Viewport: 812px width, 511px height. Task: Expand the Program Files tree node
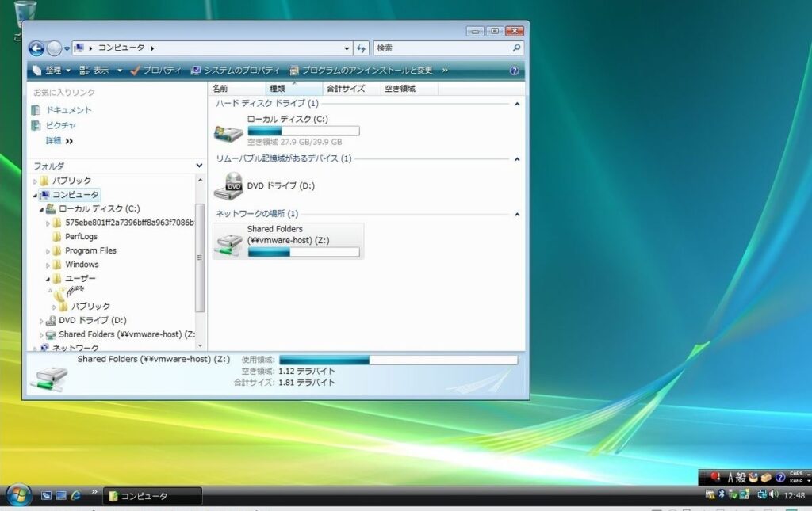[x=48, y=251]
